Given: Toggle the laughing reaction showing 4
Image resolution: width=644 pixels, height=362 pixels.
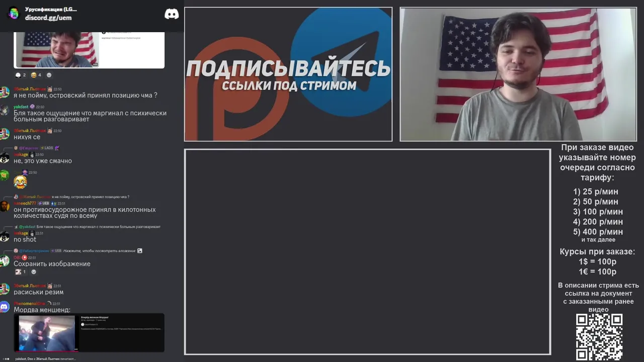Looking at the screenshot, I should 36,75.
